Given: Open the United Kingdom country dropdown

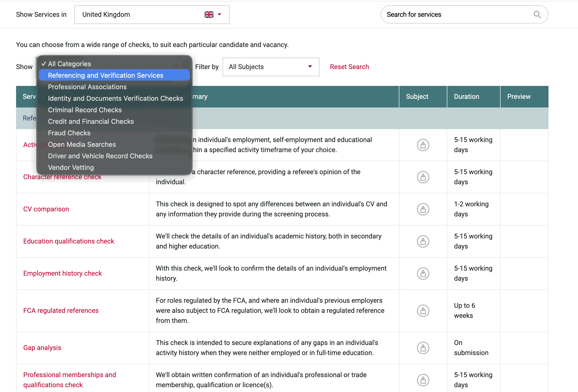Looking at the screenshot, I should (x=152, y=15).
